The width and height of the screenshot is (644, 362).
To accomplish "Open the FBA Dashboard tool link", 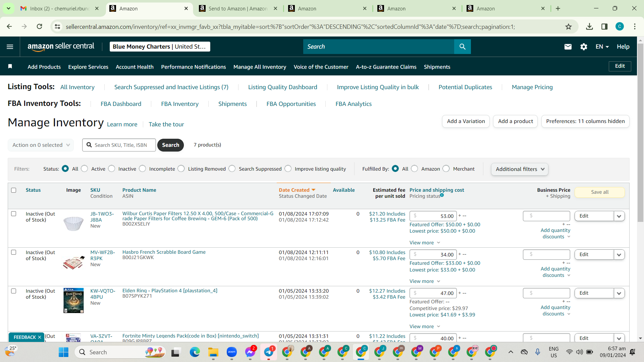I will 121,104.
